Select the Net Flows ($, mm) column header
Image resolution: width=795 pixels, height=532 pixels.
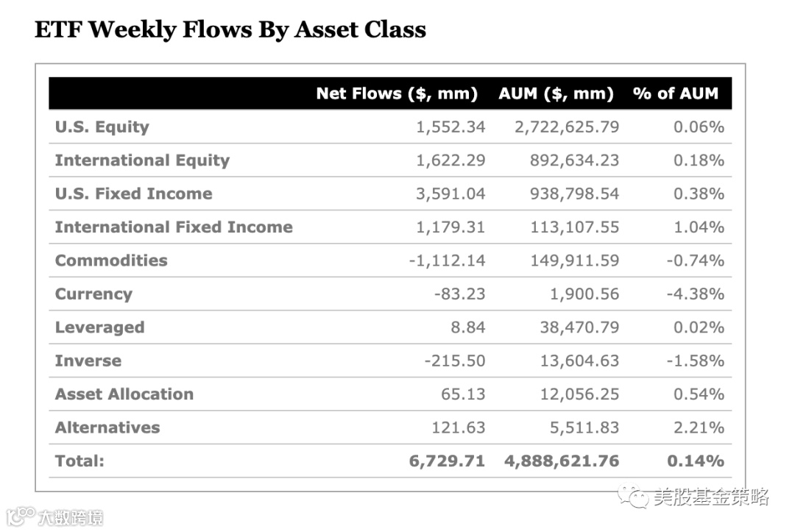[397, 93]
